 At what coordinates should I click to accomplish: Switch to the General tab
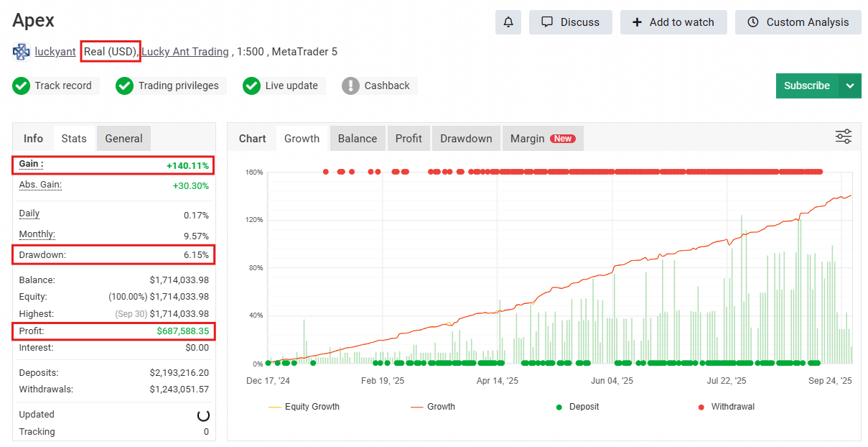click(123, 139)
